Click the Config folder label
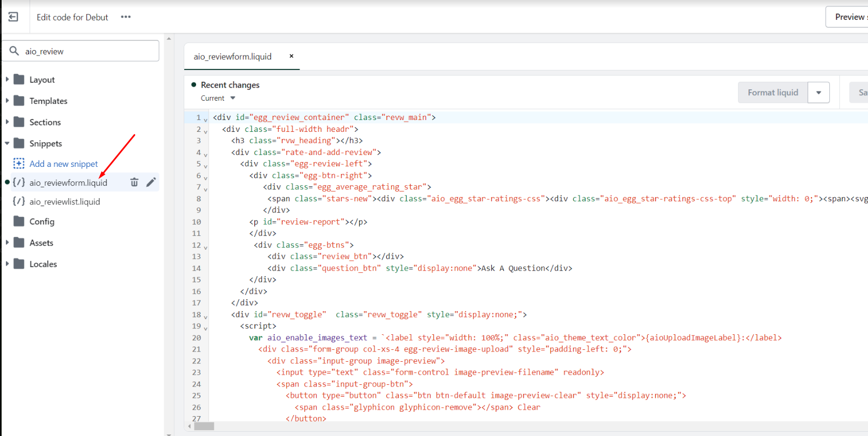 coord(42,221)
